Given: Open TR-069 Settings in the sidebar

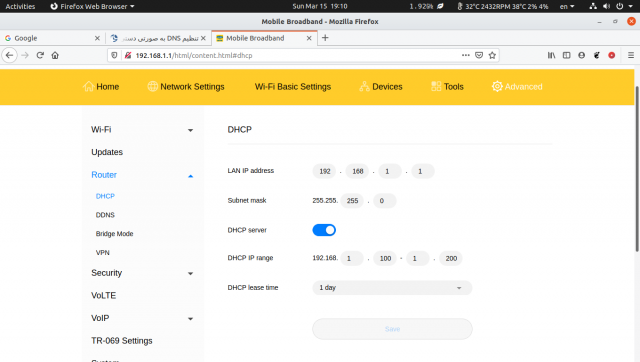Looking at the screenshot, I should point(122,341).
